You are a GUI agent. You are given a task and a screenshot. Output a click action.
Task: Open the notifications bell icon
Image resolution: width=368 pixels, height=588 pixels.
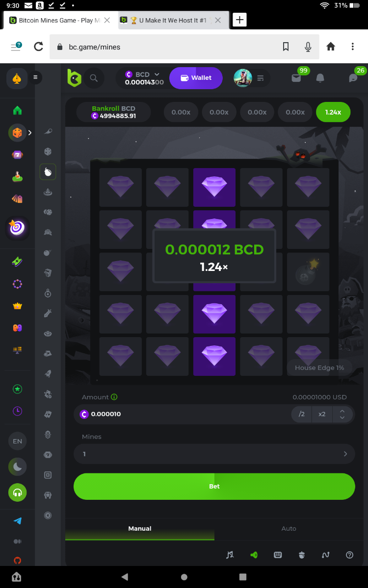320,78
